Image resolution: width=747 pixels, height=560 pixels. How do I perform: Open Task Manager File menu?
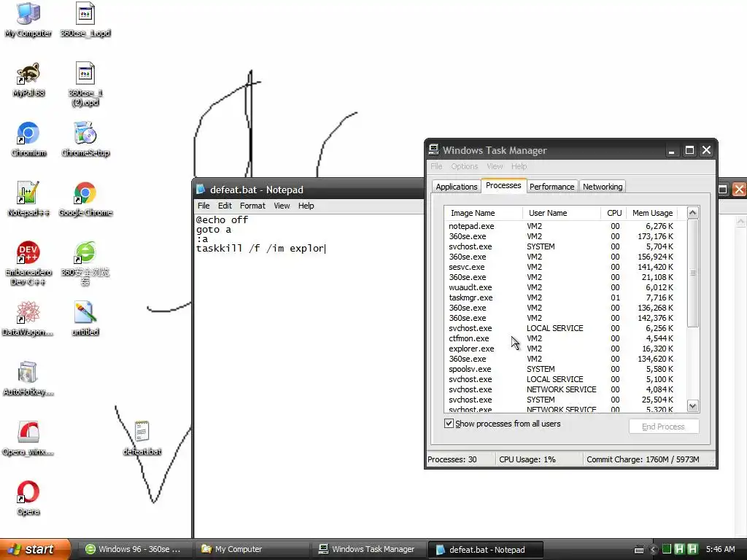[x=436, y=166]
